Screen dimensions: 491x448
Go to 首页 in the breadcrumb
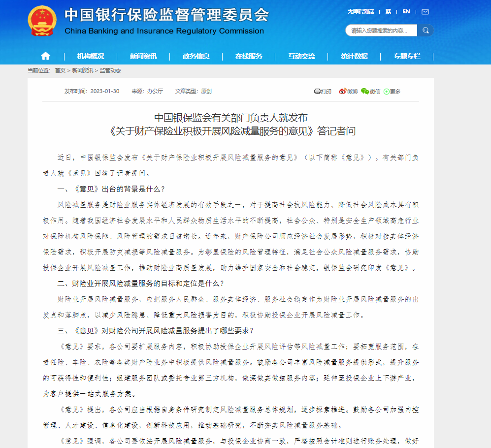60,70
